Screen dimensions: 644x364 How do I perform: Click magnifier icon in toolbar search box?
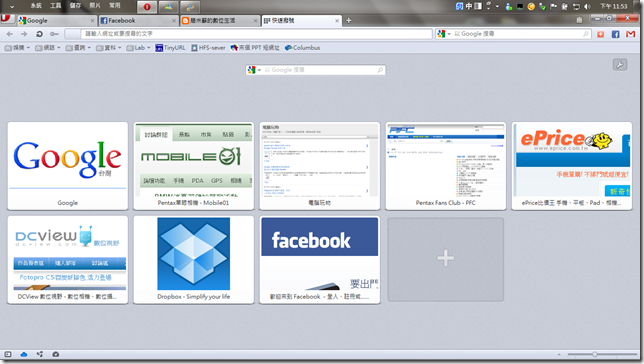pyautogui.click(x=586, y=34)
